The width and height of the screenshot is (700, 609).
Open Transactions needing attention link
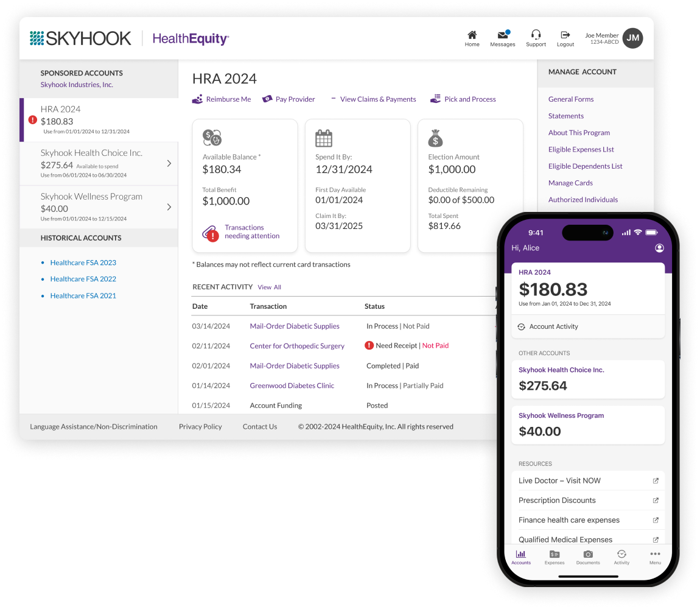(251, 231)
